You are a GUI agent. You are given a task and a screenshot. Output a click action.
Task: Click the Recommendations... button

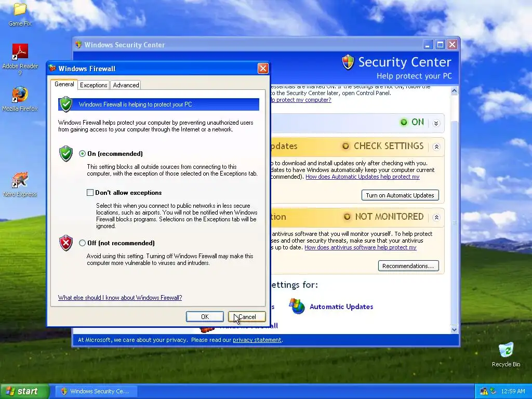click(408, 265)
